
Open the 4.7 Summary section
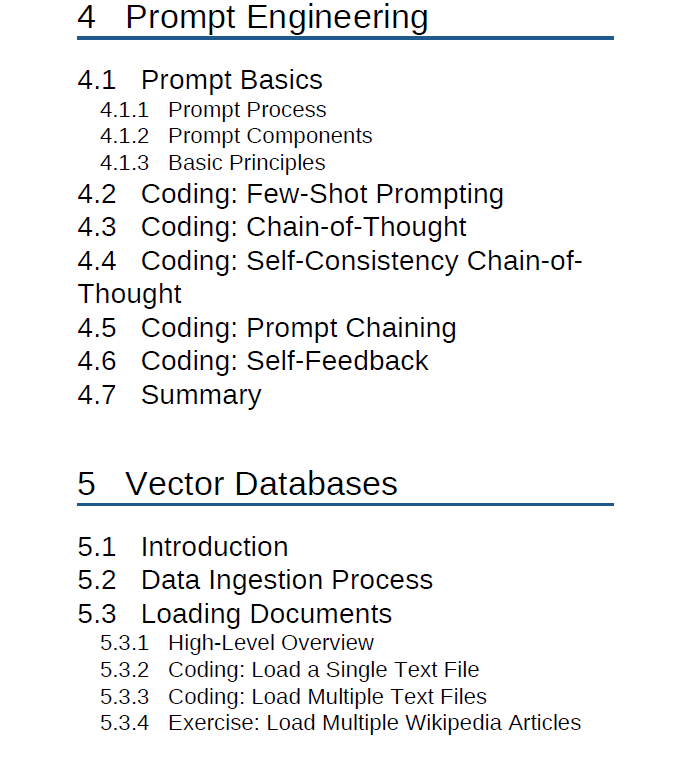click(x=170, y=395)
